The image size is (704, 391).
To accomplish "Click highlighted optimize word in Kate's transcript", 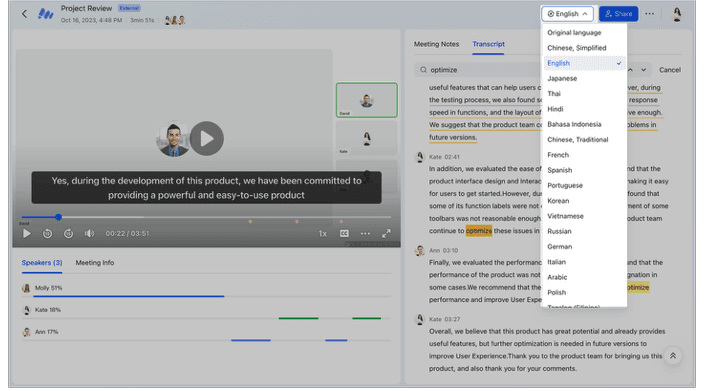I will pos(479,231).
